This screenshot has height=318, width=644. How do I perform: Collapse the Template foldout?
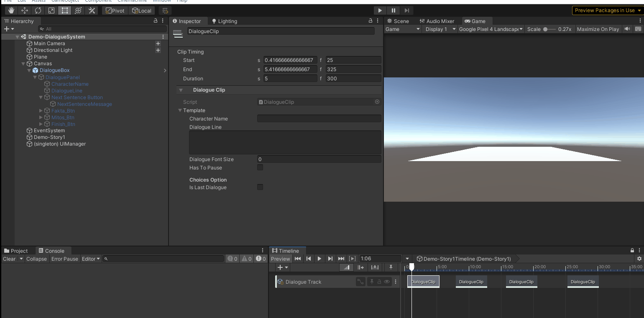180,110
